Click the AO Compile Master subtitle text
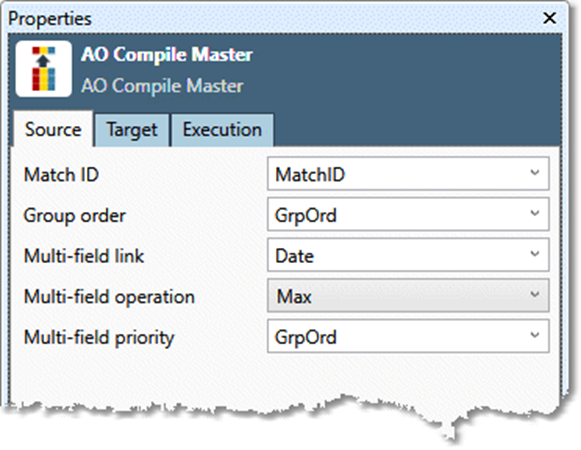The height and width of the screenshot is (450, 581). (x=162, y=86)
